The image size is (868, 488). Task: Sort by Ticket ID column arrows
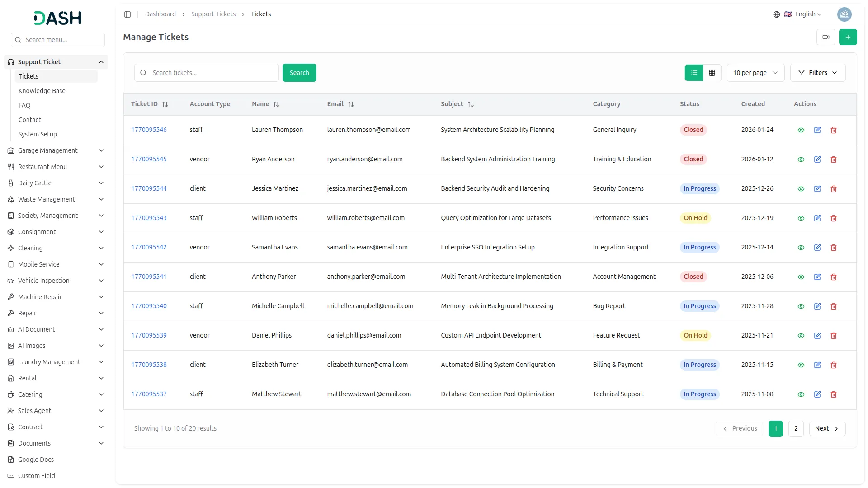165,104
